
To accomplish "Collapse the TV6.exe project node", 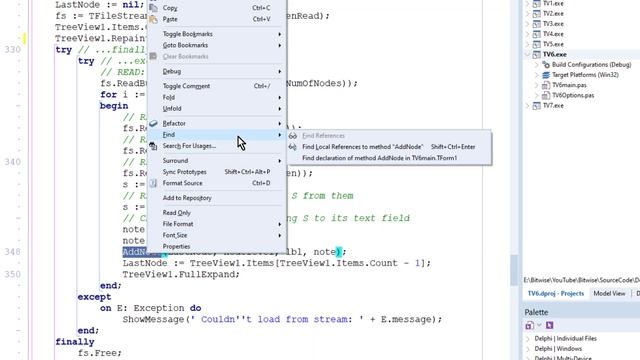I will (527, 54).
